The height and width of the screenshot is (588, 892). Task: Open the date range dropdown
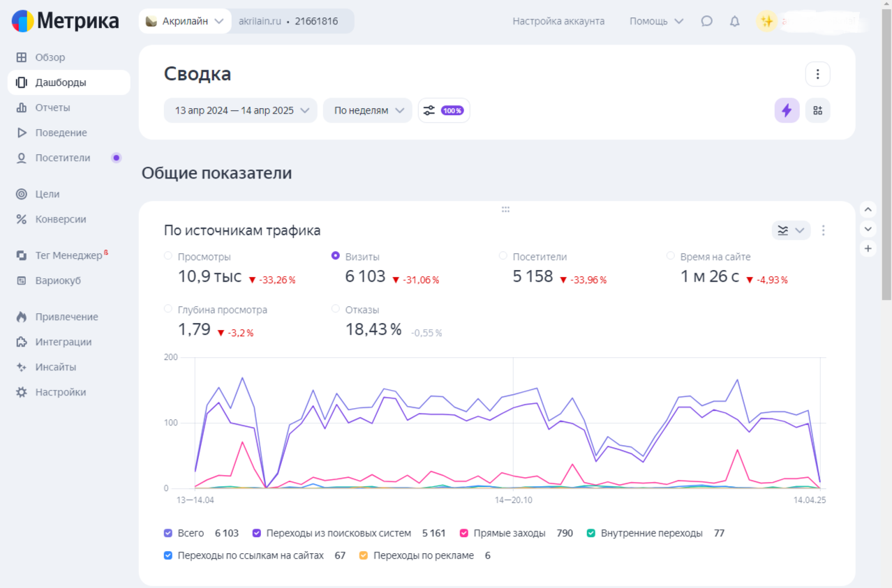click(240, 110)
